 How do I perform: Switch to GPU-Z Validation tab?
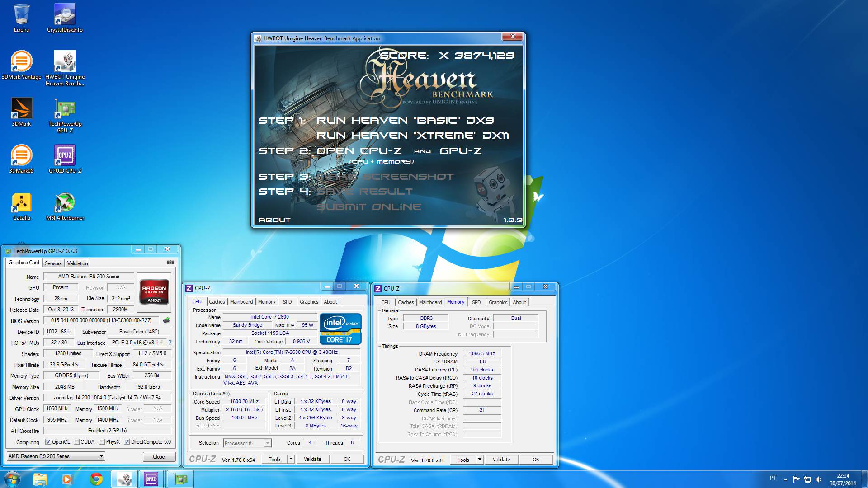tap(77, 263)
